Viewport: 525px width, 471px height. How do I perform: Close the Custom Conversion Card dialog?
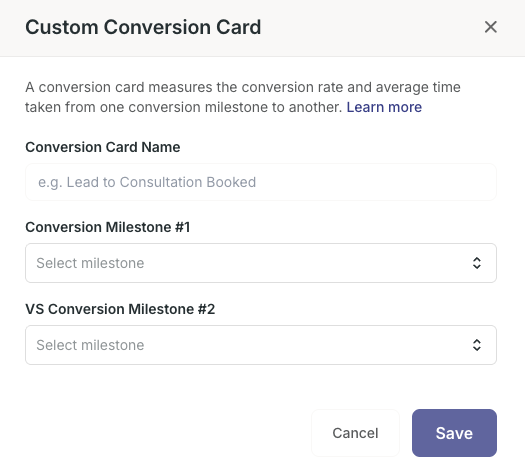(x=491, y=27)
